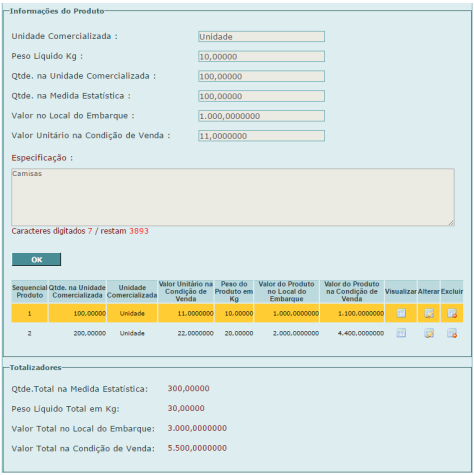Click the 4.400,0000000 sale value cell
The width and height of the screenshot is (474, 475).
(352, 333)
